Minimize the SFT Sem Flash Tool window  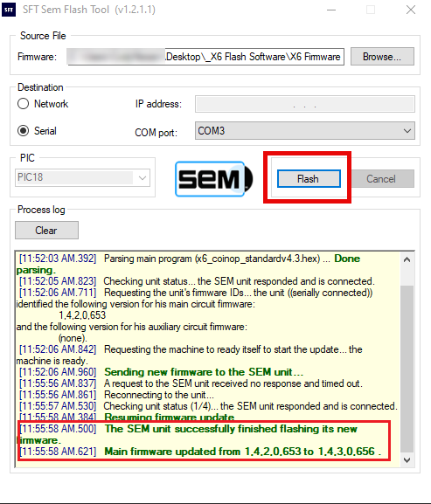coord(331,10)
